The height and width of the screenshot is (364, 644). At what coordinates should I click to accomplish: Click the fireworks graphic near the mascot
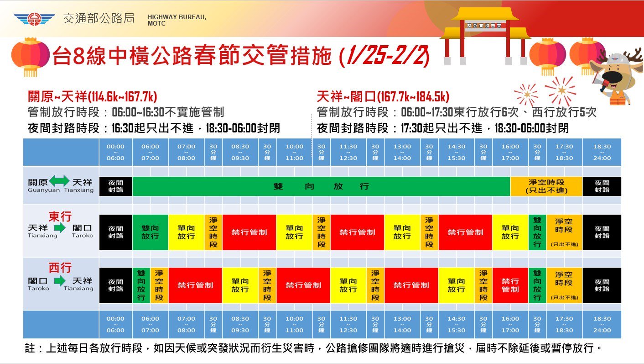pos(545,92)
